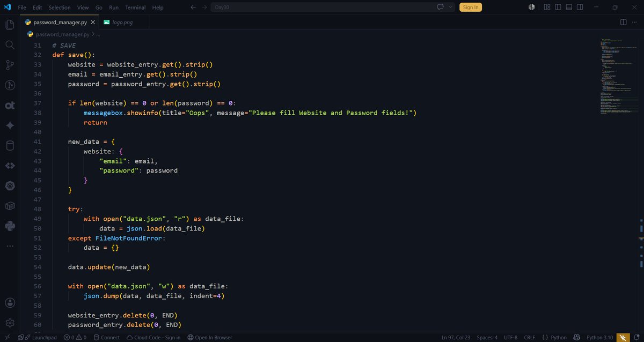
Task: Open the Manage gear icon
Action: (x=10, y=323)
